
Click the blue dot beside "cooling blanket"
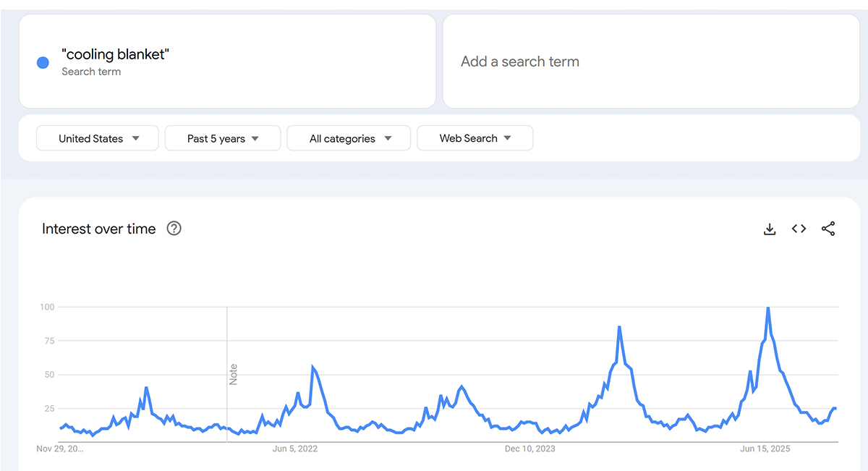click(43, 63)
